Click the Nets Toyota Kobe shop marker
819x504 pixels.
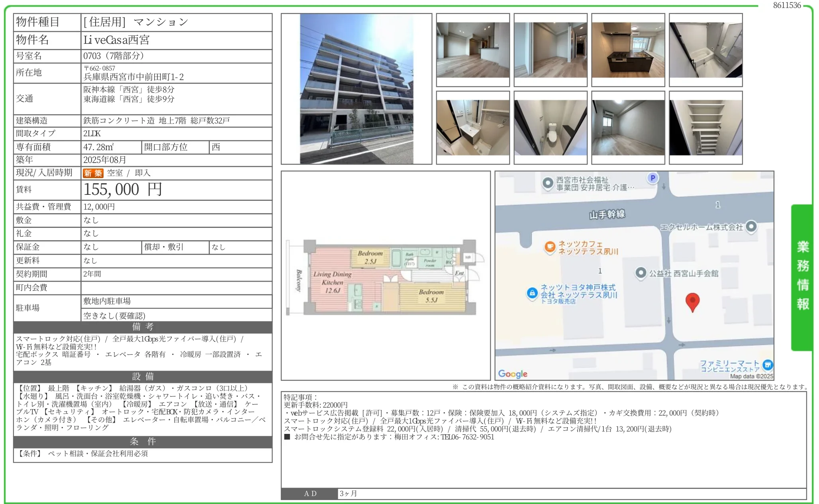pyautogui.click(x=532, y=293)
